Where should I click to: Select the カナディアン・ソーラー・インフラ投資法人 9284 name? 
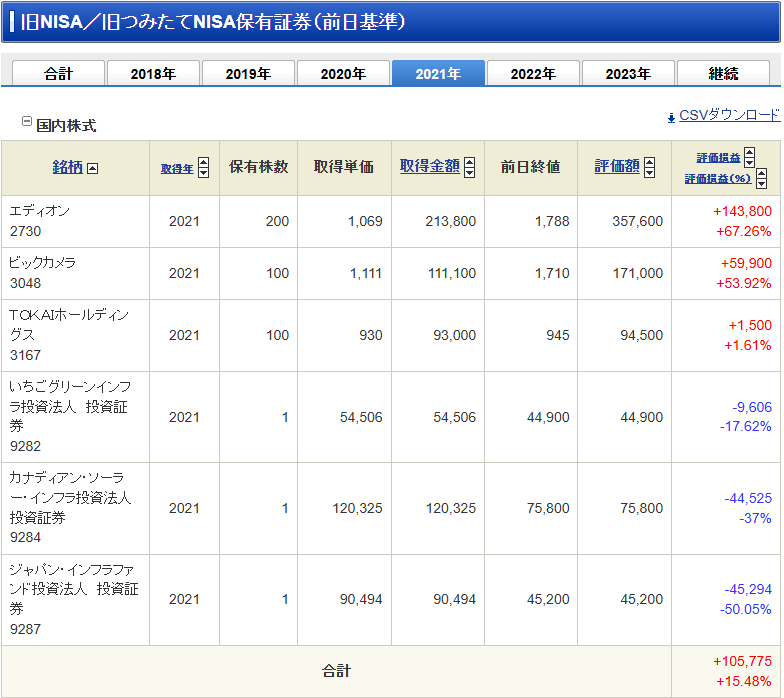coord(70,508)
